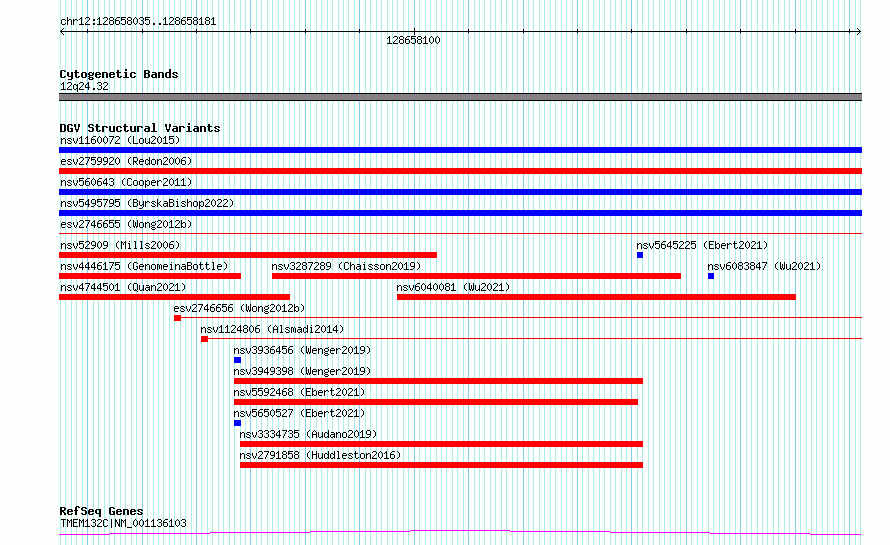Select nsv5495795 (ByrskaBishop2022) label

(x=147, y=203)
